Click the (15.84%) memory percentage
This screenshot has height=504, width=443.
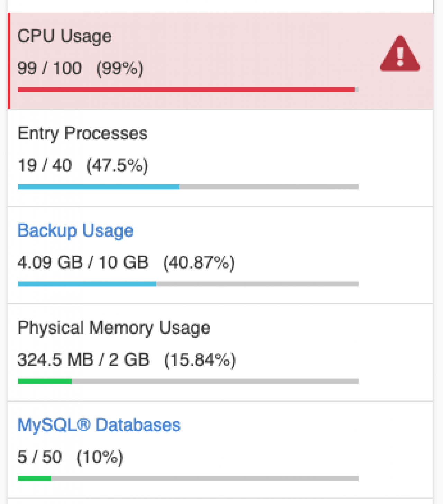200,360
